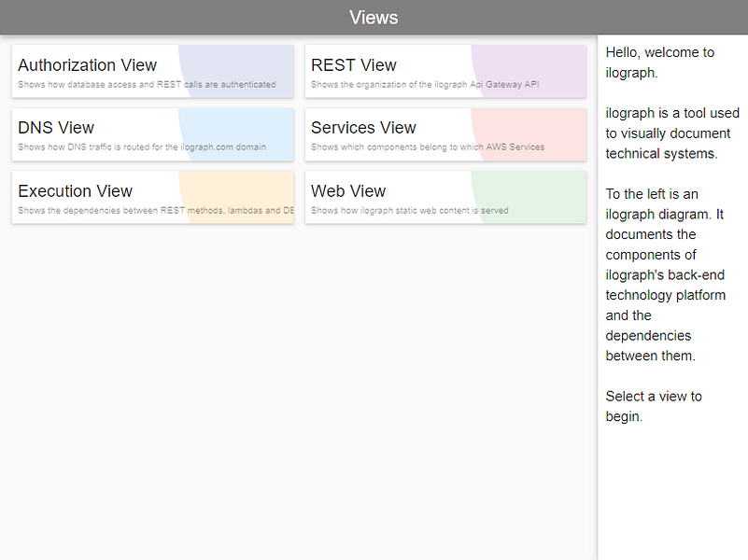
Task: Click the AWS Services components description
Action: [x=427, y=147]
